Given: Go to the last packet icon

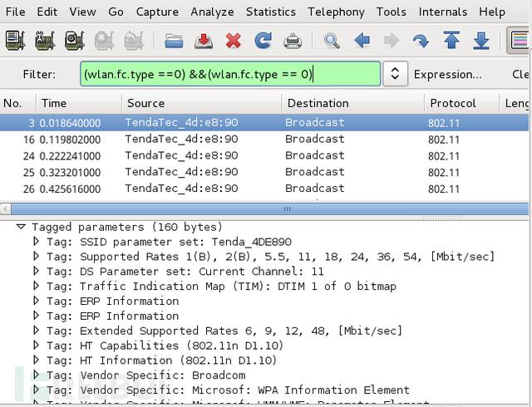Looking at the screenshot, I should 481,41.
